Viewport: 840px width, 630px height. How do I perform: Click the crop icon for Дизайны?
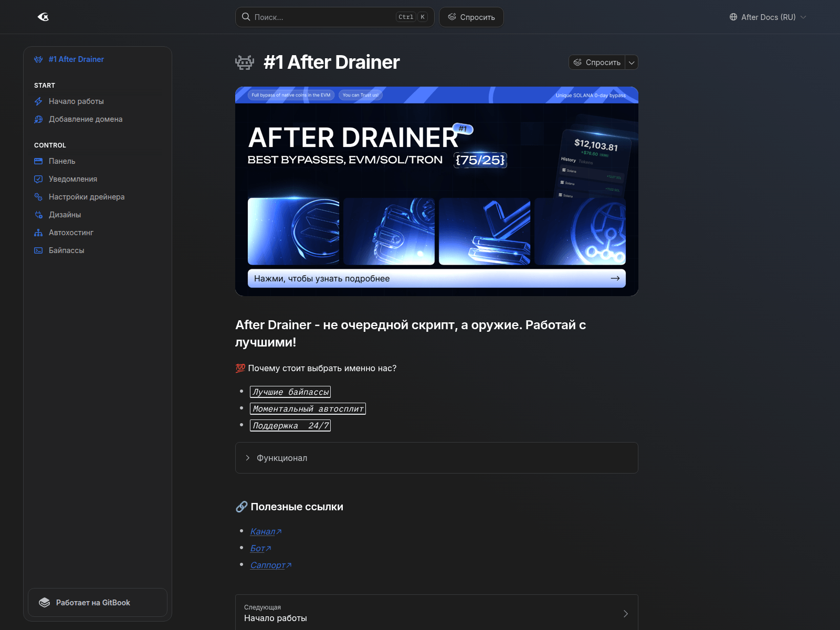click(38, 215)
